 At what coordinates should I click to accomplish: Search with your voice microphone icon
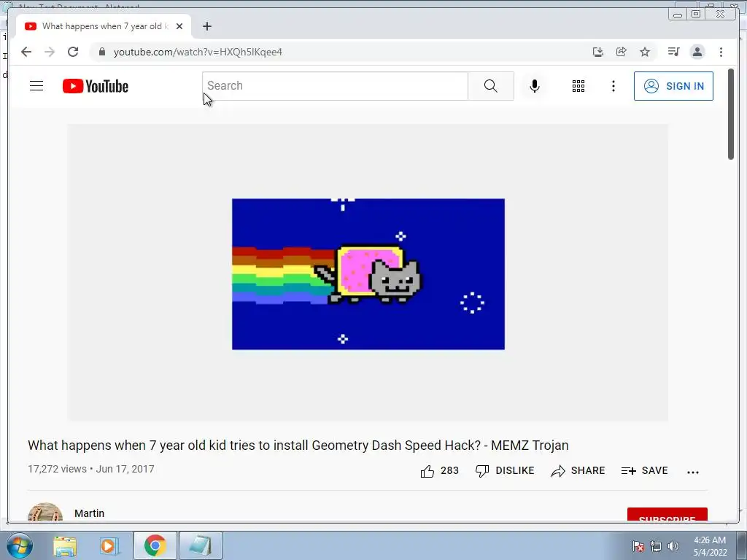535,86
